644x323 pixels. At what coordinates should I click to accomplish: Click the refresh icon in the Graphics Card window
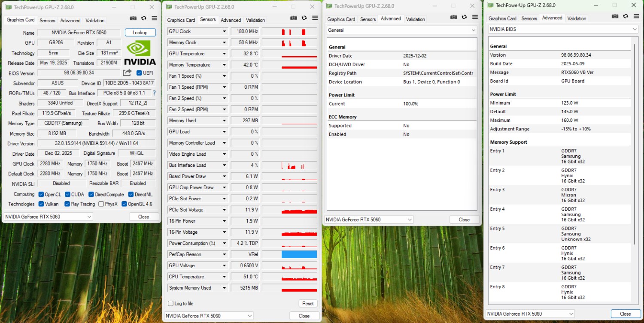pos(143,18)
